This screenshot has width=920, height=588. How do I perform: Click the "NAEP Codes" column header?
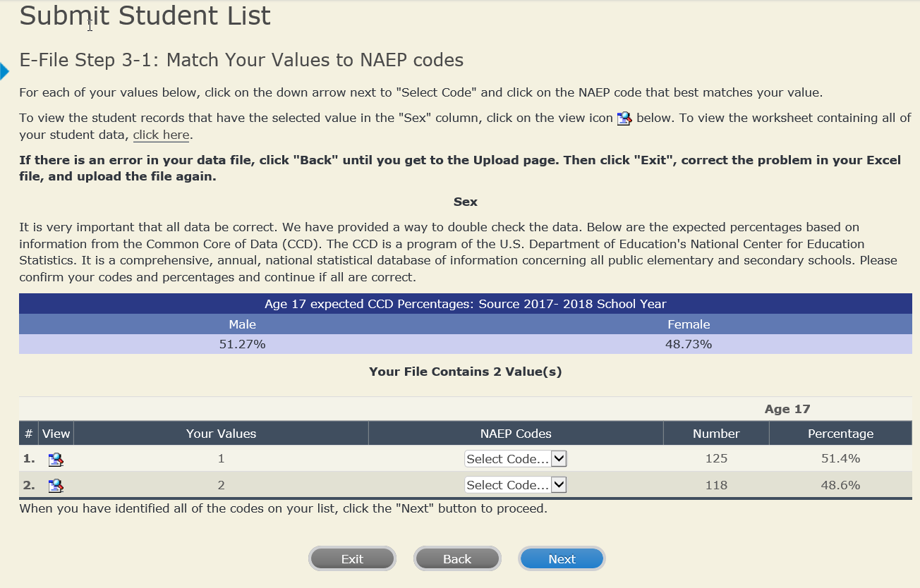point(516,434)
